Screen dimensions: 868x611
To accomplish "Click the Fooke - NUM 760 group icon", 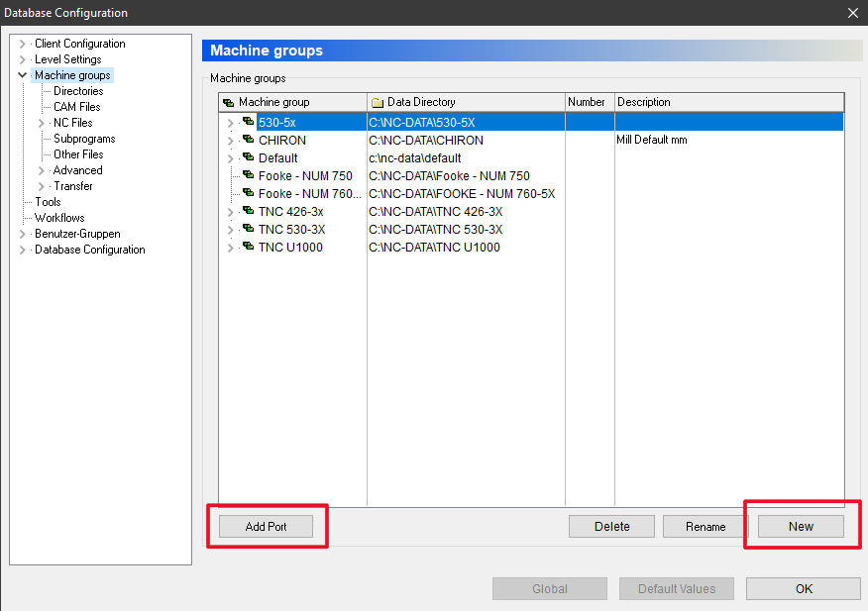I will (249, 192).
